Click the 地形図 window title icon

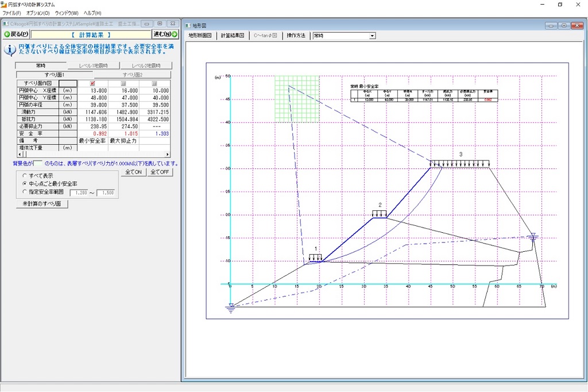click(188, 25)
